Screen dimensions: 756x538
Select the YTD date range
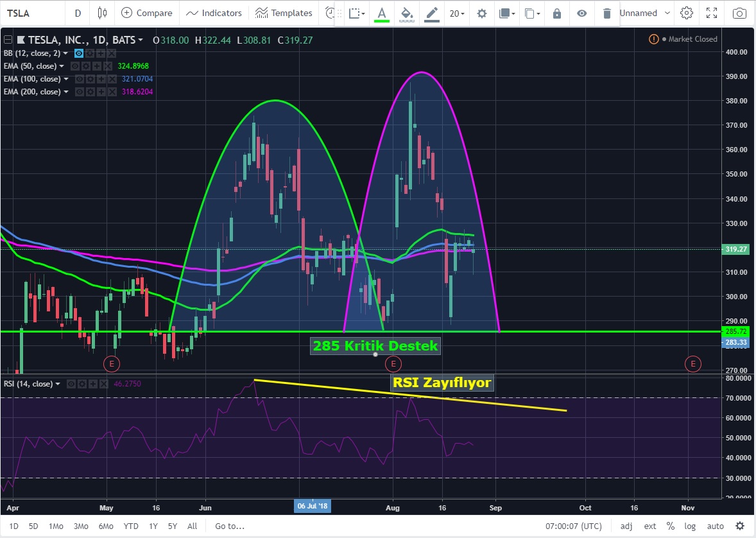click(131, 526)
